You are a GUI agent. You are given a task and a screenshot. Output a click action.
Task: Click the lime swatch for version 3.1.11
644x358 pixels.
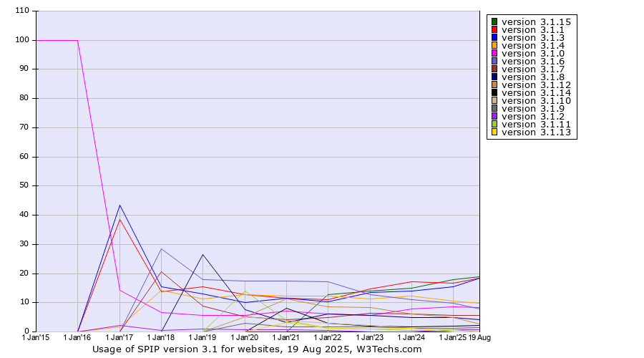[x=494, y=124]
